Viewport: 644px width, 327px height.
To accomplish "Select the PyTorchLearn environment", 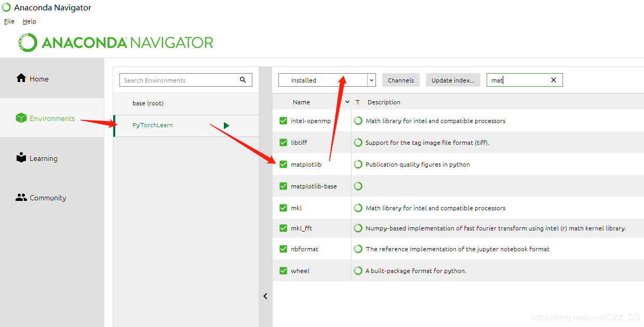I will tap(186, 125).
